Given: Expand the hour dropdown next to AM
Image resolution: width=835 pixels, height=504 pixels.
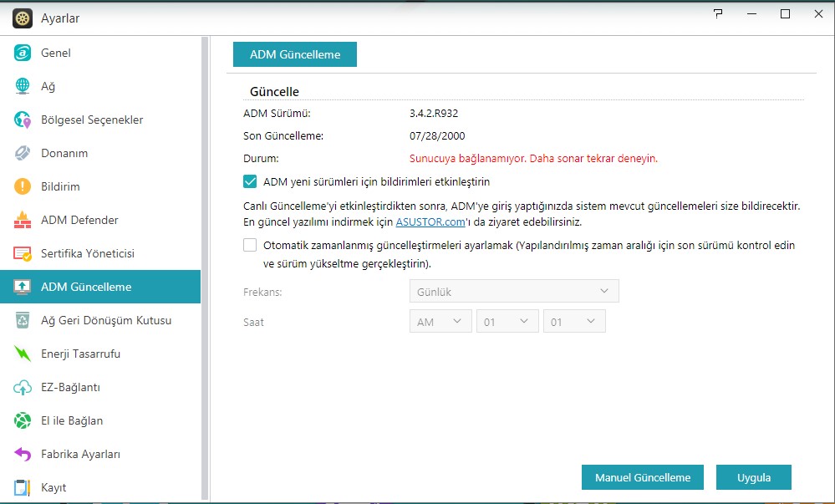Looking at the screenshot, I should [x=507, y=322].
